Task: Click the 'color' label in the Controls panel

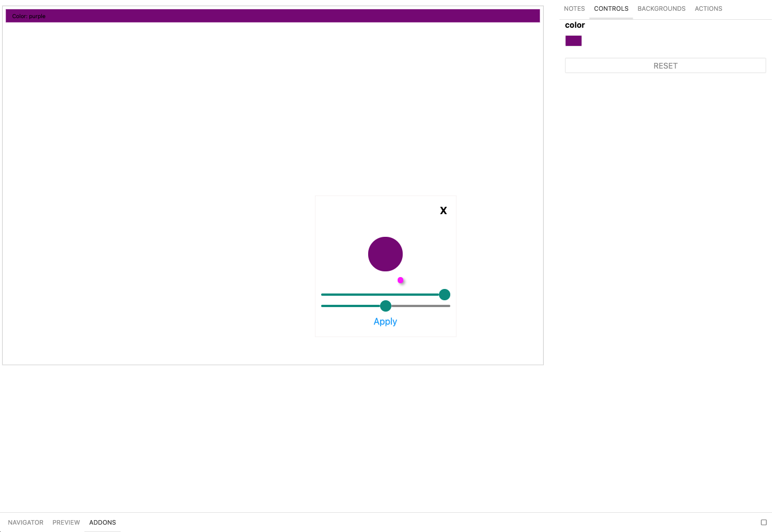Action: point(574,25)
